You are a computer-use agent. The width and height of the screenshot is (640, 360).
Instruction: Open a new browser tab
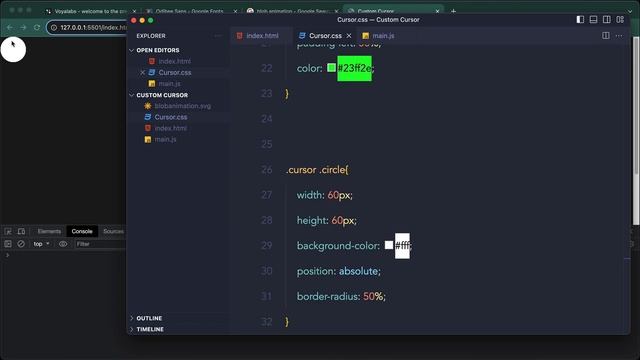(x=453, y=11)
